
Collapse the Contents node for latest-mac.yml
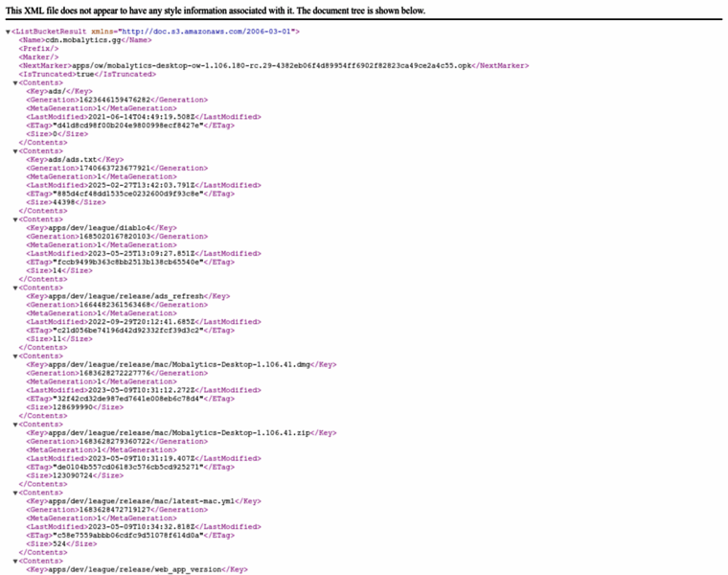15,493
